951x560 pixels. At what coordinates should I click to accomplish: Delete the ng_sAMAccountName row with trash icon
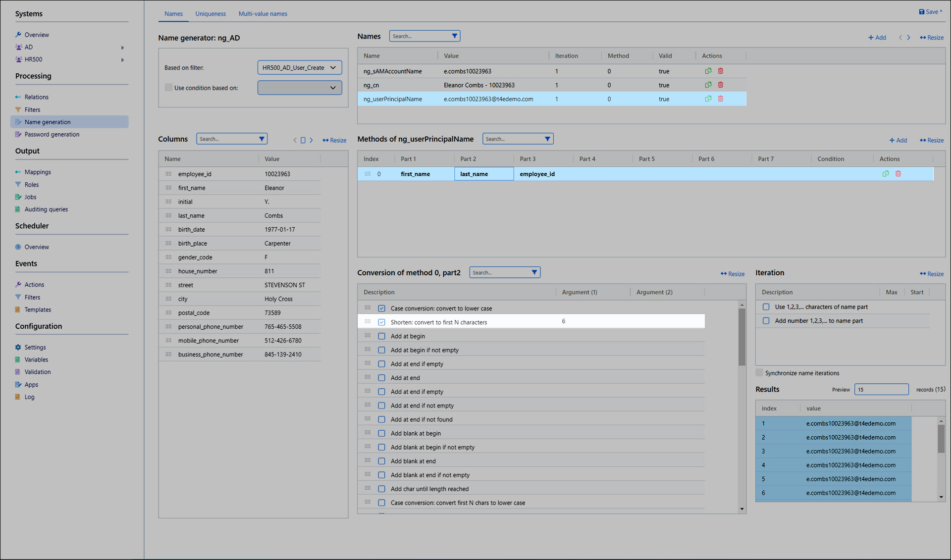pos(721,71)
